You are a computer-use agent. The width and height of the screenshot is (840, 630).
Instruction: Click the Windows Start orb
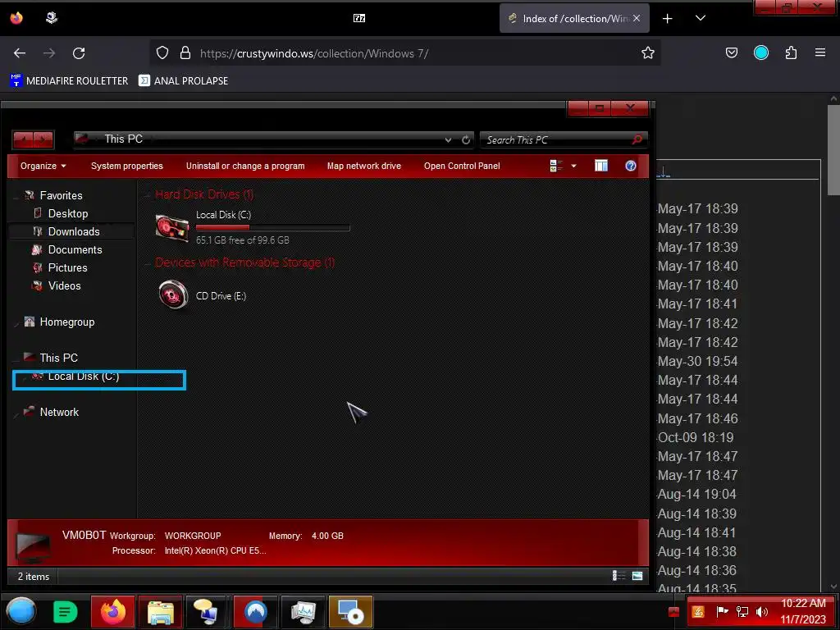[21, 611]
